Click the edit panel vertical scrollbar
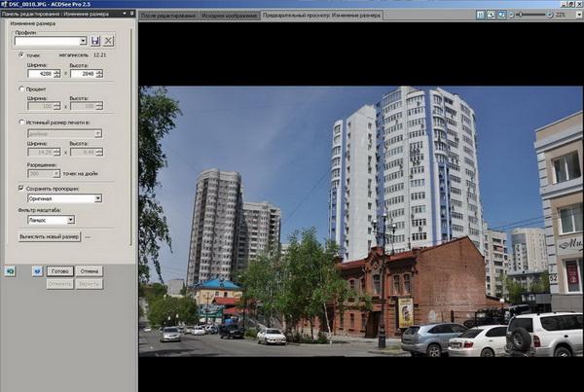Screen dimensions: 584x392 coord(130,137)
